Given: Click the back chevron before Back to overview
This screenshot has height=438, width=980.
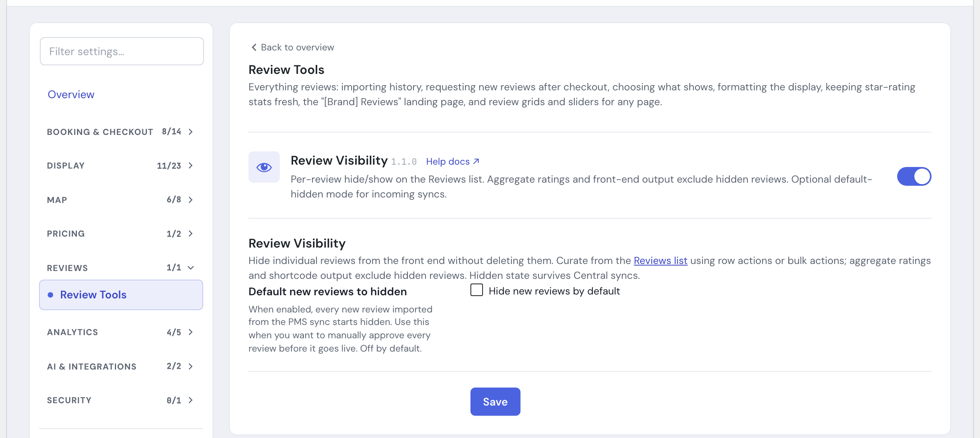Looking at the screenshot, I should 254,47.
